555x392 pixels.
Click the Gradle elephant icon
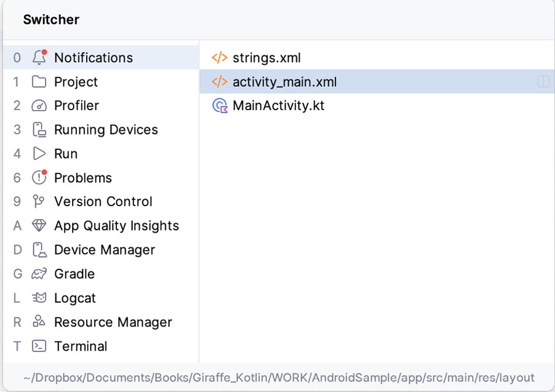tap(39, 274)
